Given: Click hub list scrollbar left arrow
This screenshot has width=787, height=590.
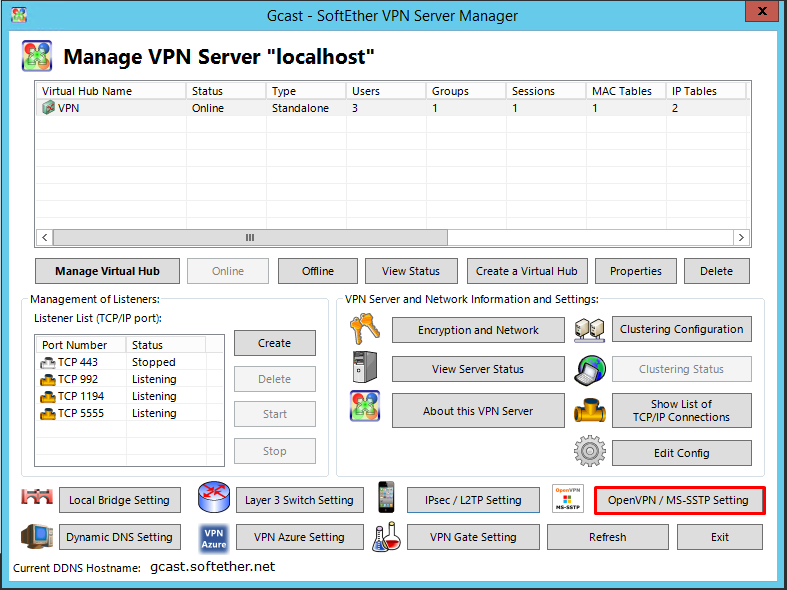Looking at the screenshot, I should (x=45, y=237).
